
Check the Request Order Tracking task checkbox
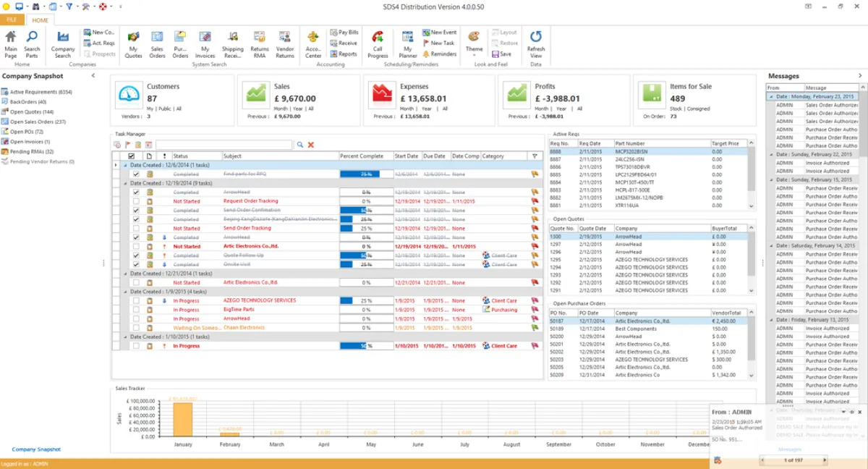[x=135, y=201]
